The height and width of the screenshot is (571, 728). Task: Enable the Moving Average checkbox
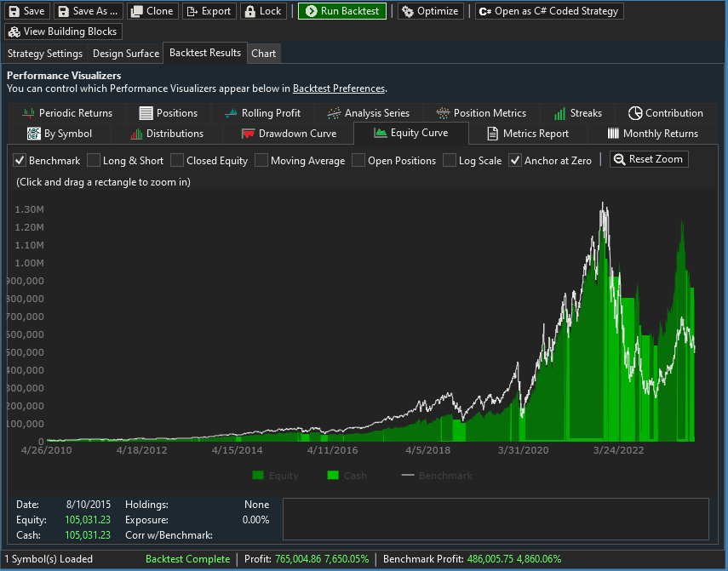(x=261, y=160)
